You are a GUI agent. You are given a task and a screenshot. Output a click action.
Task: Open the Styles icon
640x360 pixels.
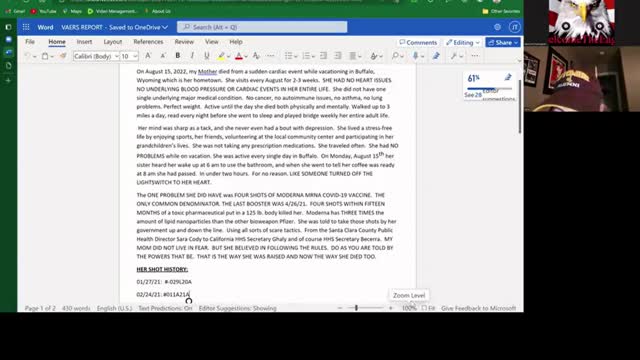click(374, 56)
